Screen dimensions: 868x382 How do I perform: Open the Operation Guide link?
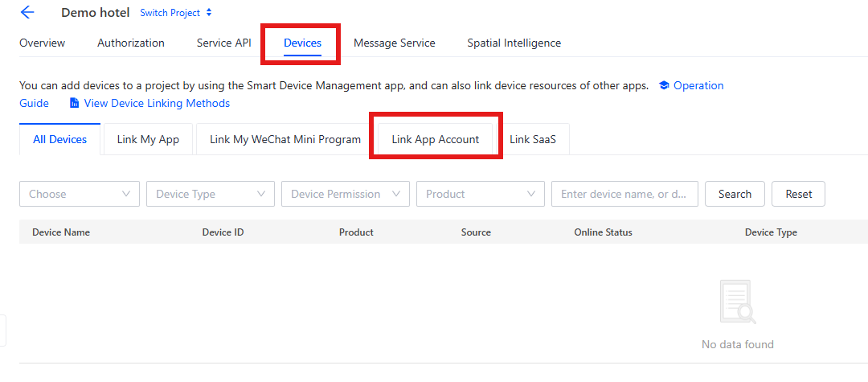click(x=698, y=85)
